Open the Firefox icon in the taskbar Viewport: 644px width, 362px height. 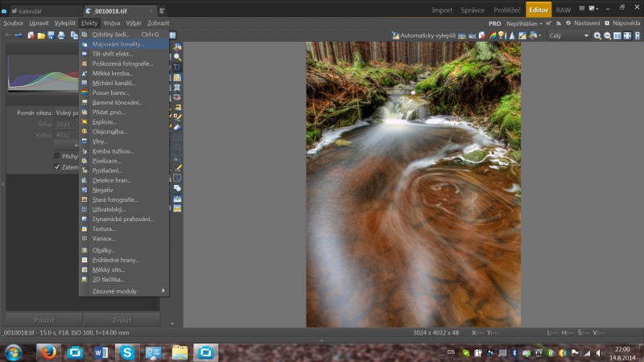pyautogui.click(x=47, y=352)
